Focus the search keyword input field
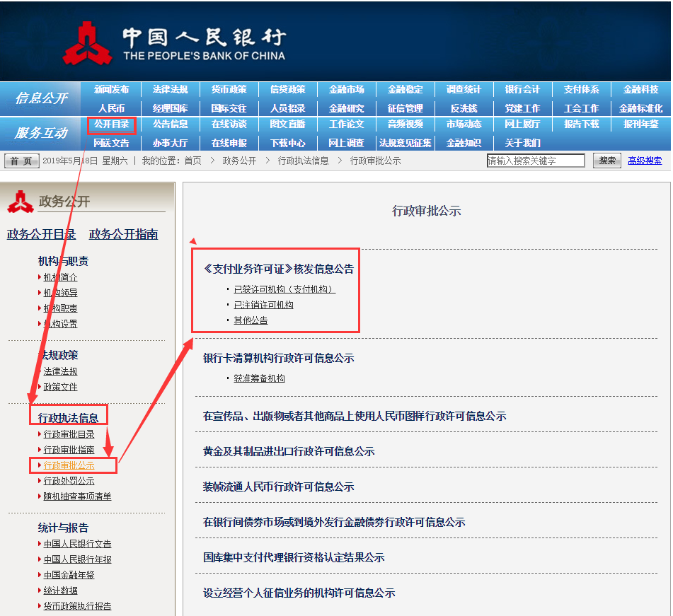Viewport: 673px width, 616px height. coord(536,161)
